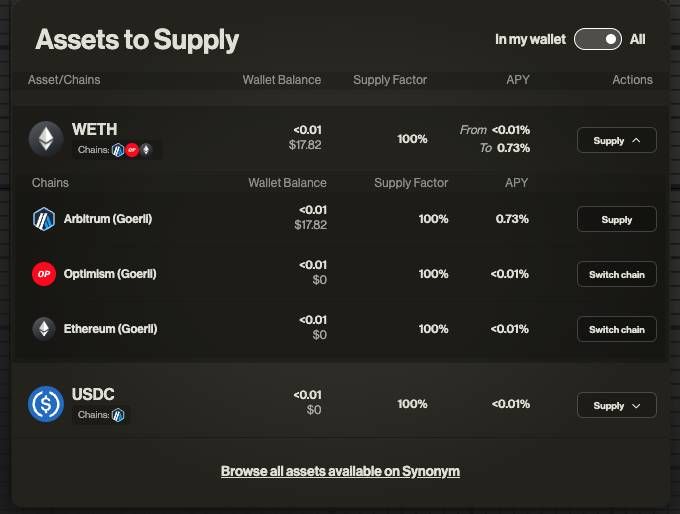Expand the USDC Supply dropdown
680x514 pixels.
(617, 406)
